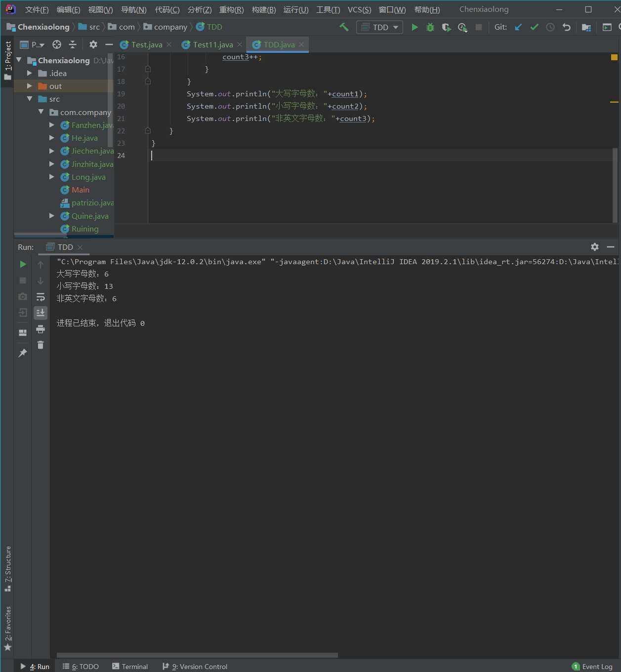This screenshot has width=621, height=672.
Task: Rerun TDD from the Run panel
Action: click(23, 265)
